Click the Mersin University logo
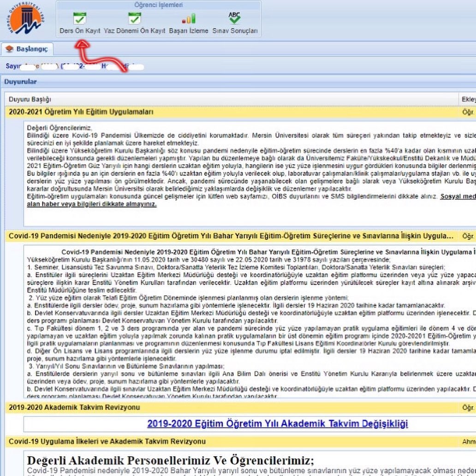Screen dimensions: 476x476 (26, 19)
